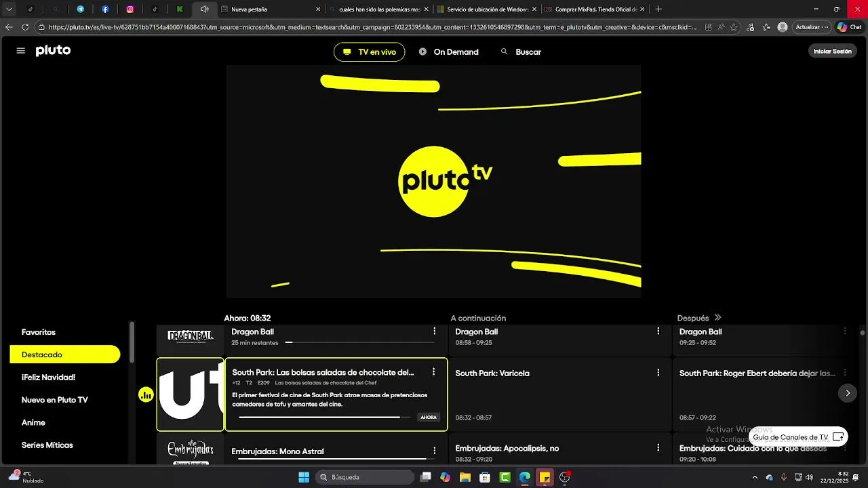Click the Pluto logo

53,51
